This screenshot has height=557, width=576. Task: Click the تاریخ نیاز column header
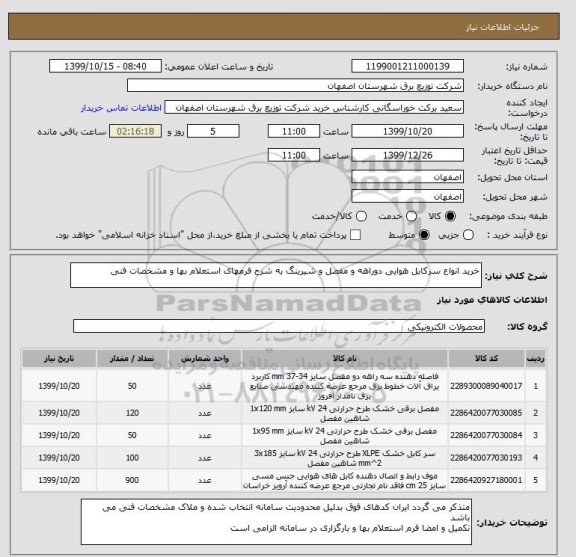click(x=59, y=359)
